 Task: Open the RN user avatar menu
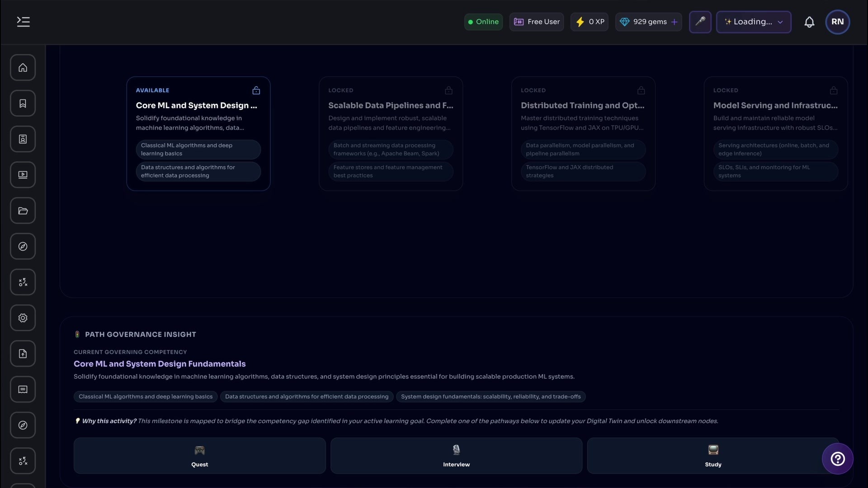pos(837,22)
